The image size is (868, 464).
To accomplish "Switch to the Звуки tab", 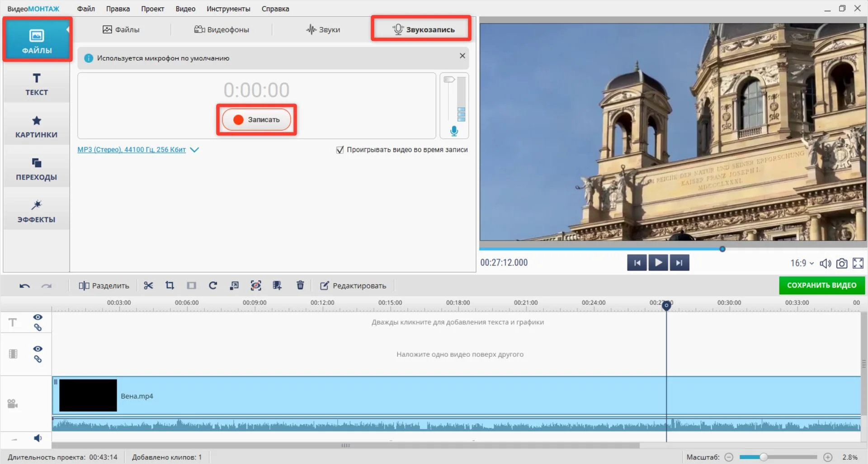I will 323,30.
